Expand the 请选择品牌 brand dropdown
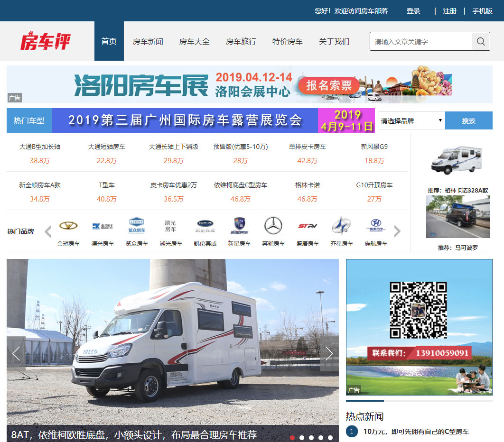 pos(411,121)
